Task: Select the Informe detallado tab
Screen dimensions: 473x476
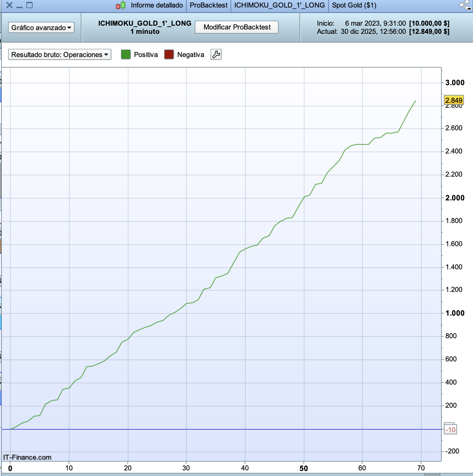Action: (157, 5)
